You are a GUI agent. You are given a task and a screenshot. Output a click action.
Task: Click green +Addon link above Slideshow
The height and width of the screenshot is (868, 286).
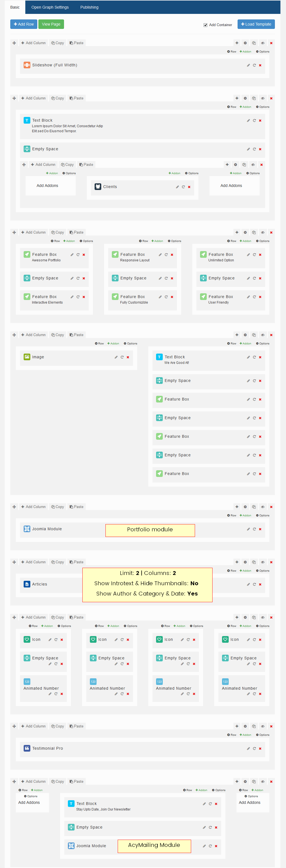pyautogui.click(x=245, y=52)
